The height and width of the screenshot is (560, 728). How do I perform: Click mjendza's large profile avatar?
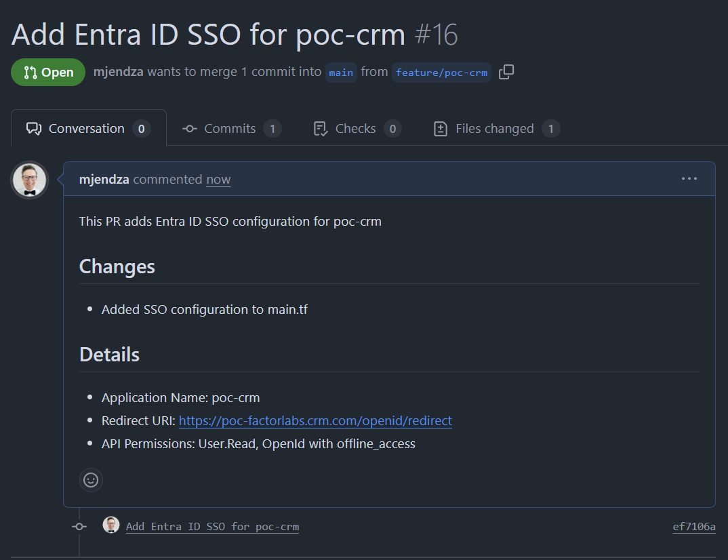click(x=30, y=180)
